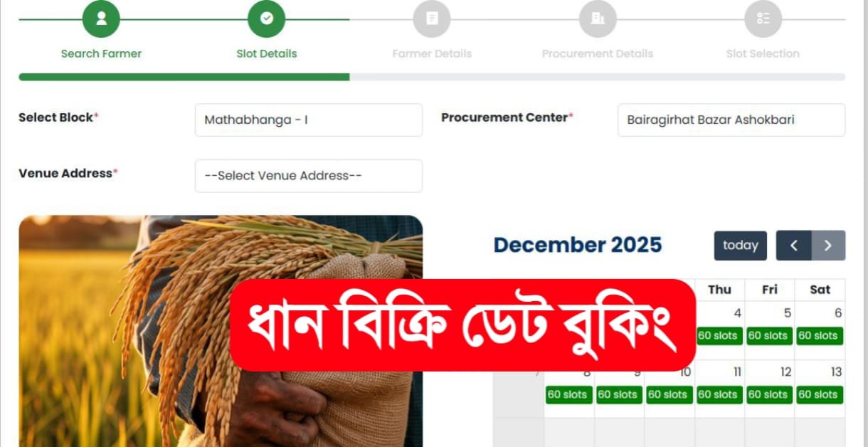
Task: Click the Slot Selection checklist step icon
Action: [763, 19]
